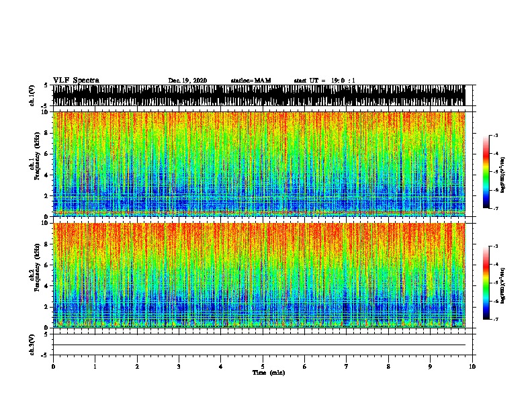Viewport: 532px width, 411px height.
Task: Click the time axis tick label 3
Action: click(179, 367)
